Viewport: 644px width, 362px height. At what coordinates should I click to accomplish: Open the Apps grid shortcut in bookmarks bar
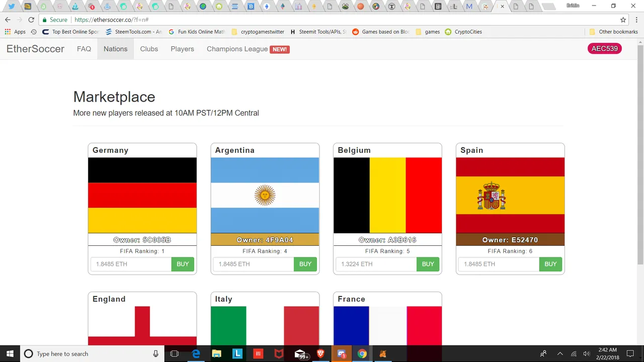tap(15, 32)
